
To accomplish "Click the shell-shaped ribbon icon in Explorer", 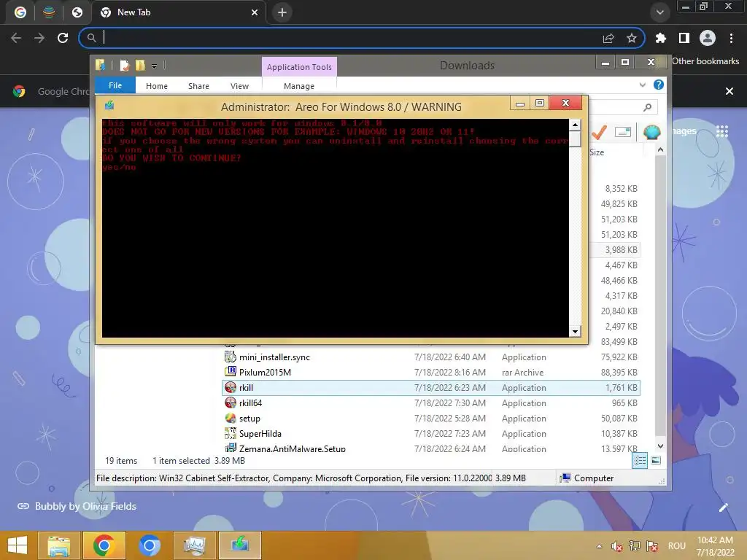I will click(x=651, y=132).
